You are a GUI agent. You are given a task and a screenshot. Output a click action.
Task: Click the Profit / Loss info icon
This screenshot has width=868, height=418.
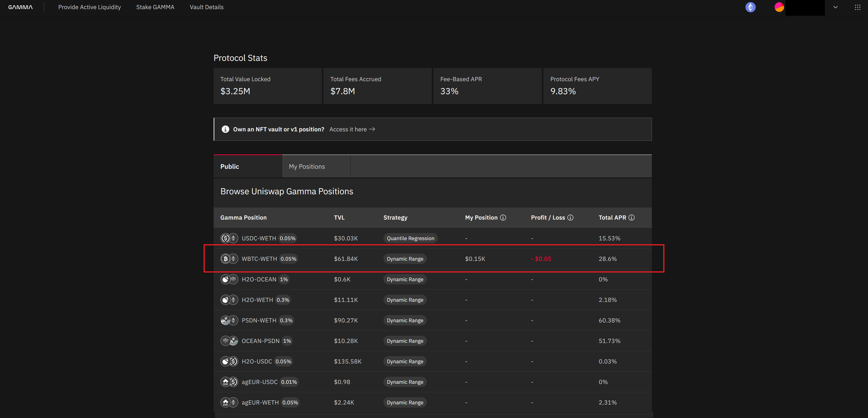click(570, 218)
